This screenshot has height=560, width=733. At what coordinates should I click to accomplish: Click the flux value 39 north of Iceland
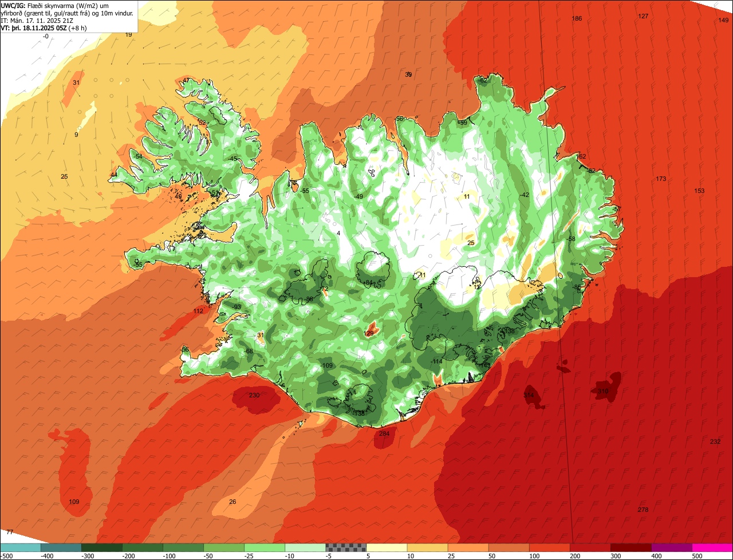coord(408,74)
